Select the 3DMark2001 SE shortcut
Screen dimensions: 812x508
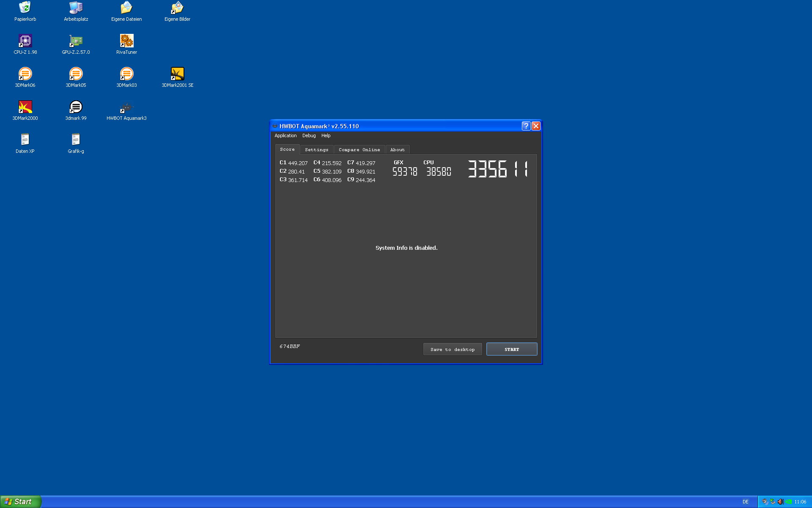tap(177, 77)
